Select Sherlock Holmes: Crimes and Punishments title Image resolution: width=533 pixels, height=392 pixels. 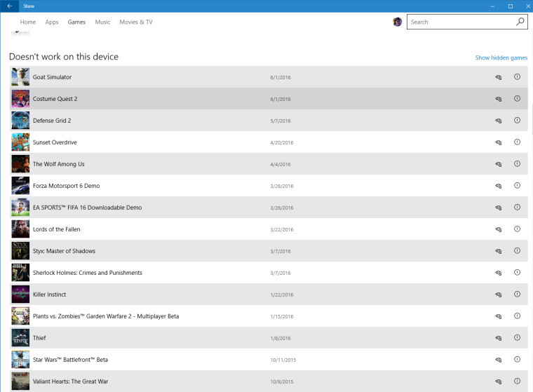pyautogui.click(x=88, y=273)
